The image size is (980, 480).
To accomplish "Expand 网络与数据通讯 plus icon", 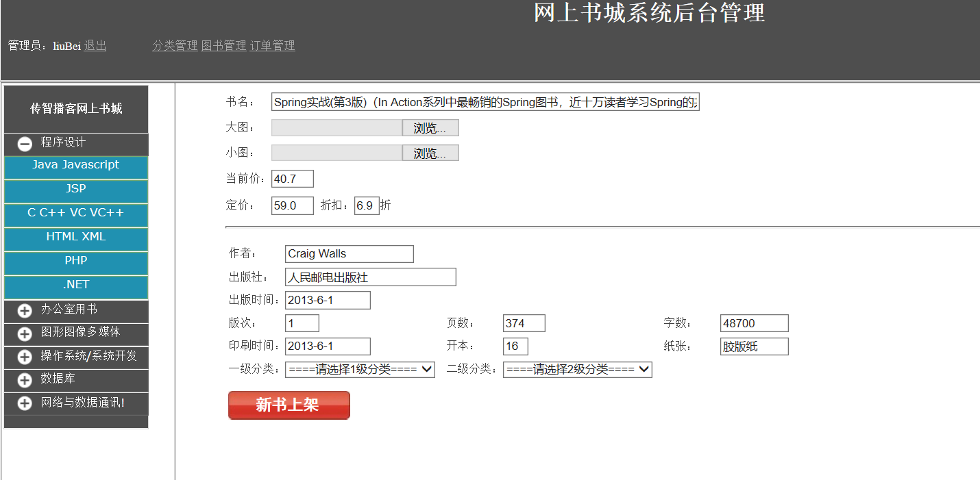I will coord(25,403).
